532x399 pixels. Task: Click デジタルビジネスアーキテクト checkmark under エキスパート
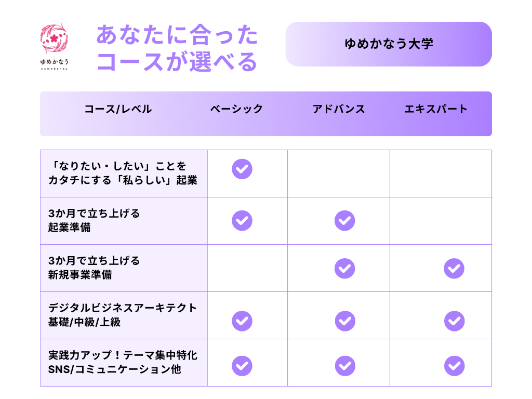(454, 321)
